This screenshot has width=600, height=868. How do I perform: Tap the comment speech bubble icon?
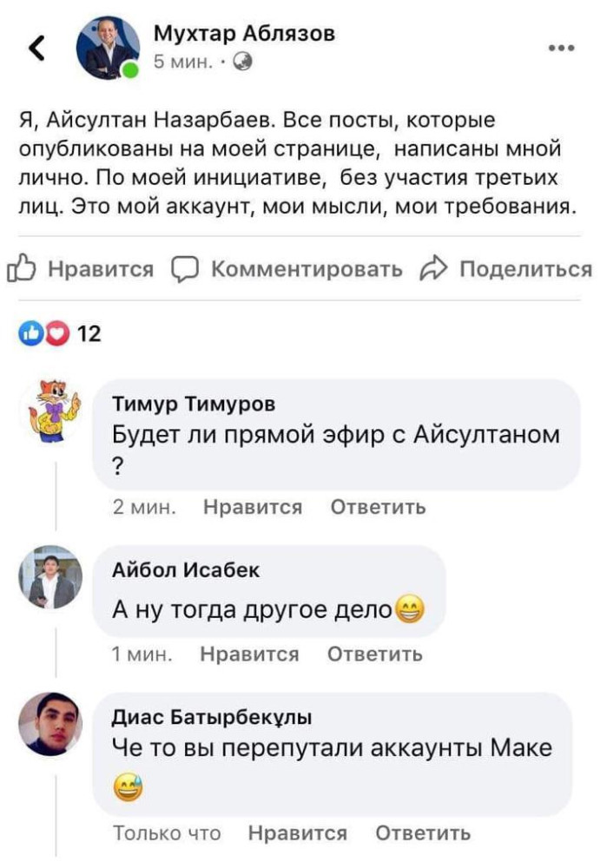tap(184, 269)
